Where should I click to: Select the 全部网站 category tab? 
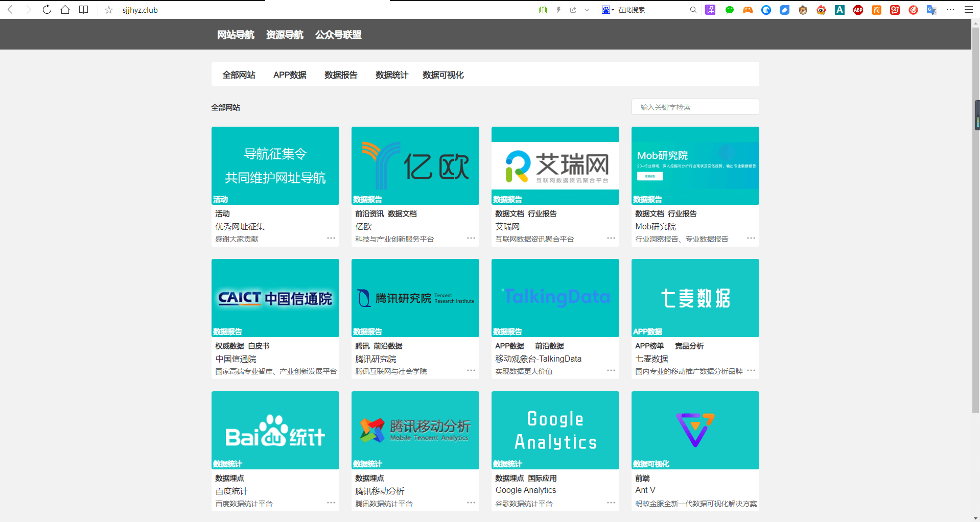click(x=239, y=75)
